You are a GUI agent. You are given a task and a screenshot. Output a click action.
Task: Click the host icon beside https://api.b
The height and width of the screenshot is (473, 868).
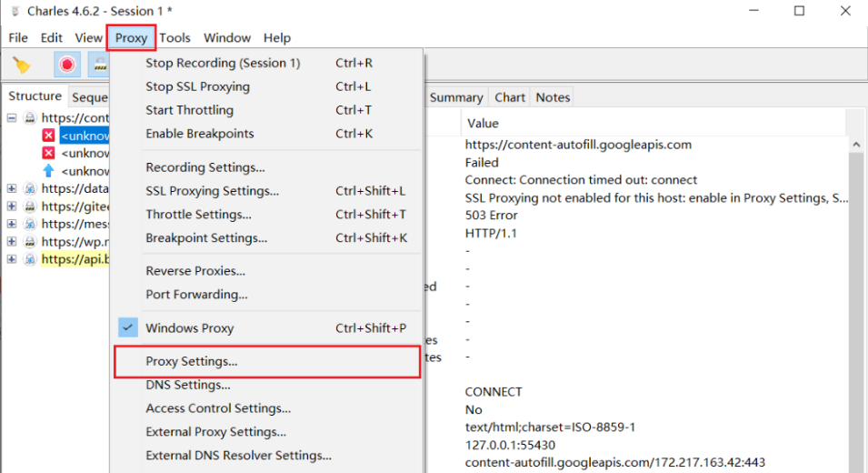[30, 259]
